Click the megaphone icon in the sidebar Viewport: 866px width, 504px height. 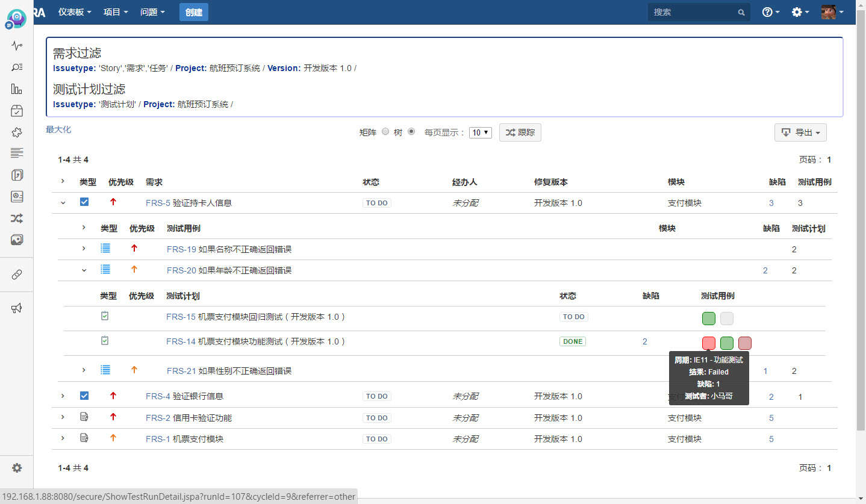tap(17, 308)
